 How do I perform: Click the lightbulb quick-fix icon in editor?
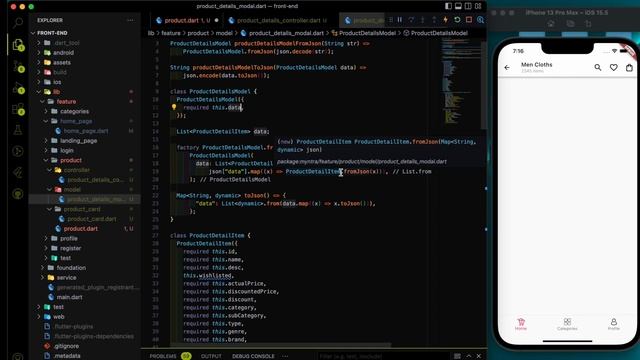tap(174, 107)
